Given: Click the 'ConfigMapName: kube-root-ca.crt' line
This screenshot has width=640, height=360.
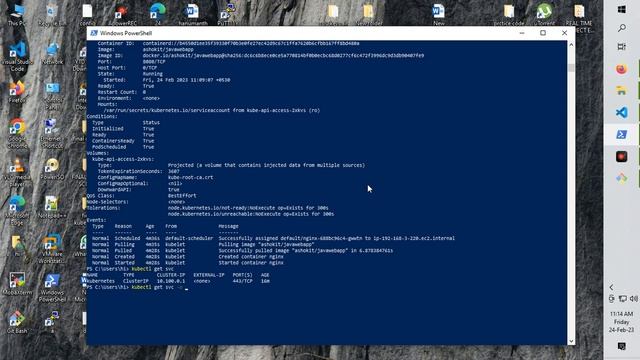Looking at the screenshot, I should 155,178.
